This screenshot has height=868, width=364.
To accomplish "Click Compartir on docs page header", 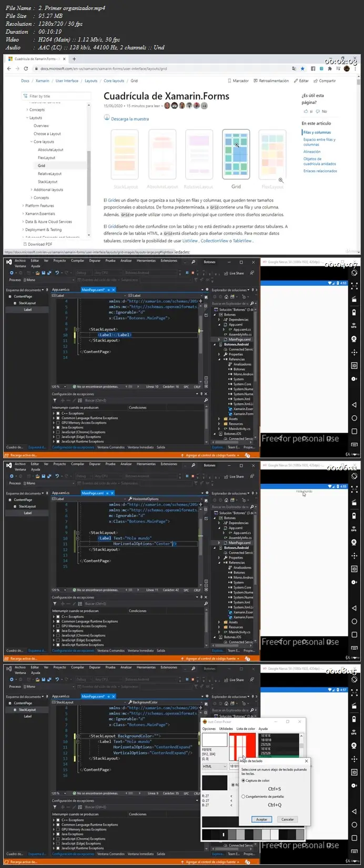I will [x=325, y=81].
